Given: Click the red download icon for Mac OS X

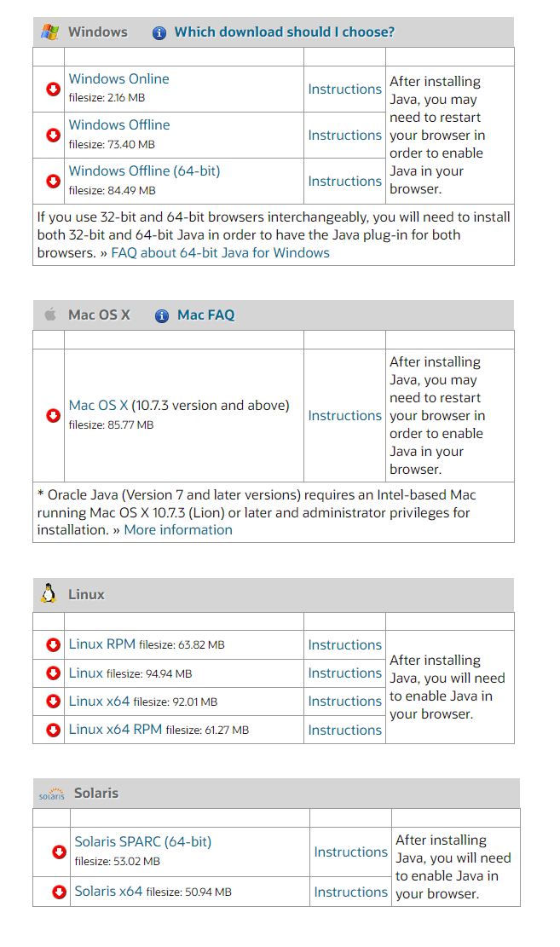Looking at the screenshot, I should (53, 415).
